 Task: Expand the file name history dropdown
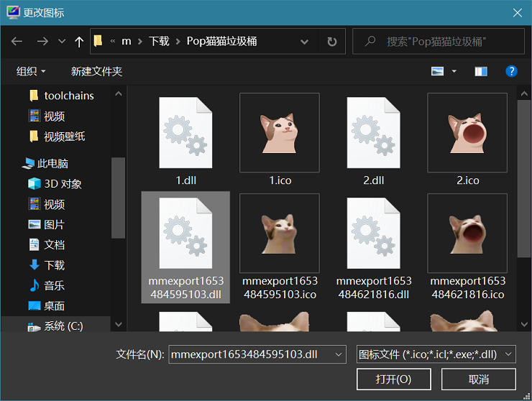(x=339, y=354)
